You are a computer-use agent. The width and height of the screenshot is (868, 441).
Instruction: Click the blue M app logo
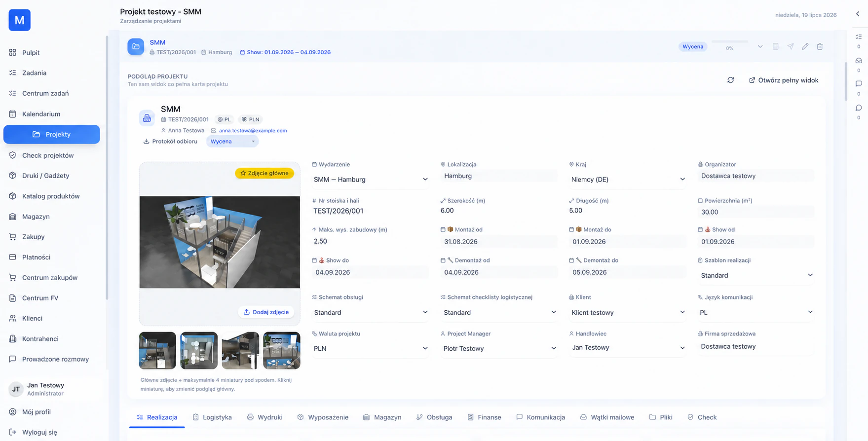[19, 20]
